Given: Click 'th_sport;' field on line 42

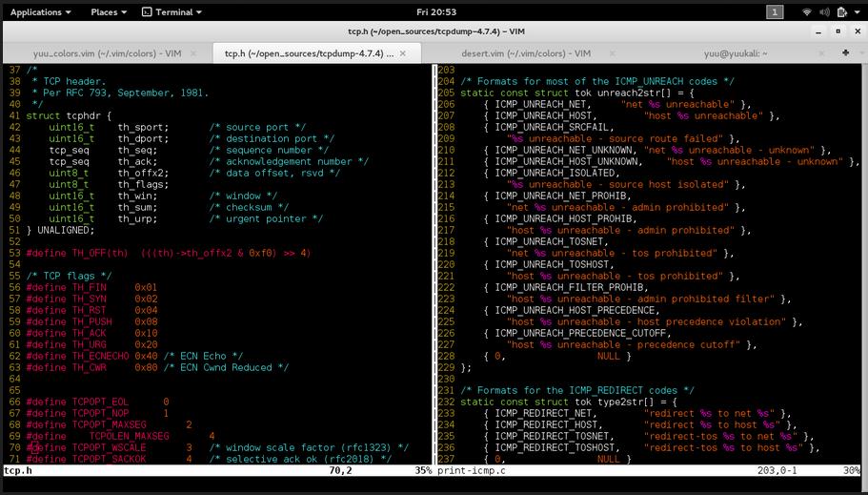Looking at the screenshot, I should point(143,128).
